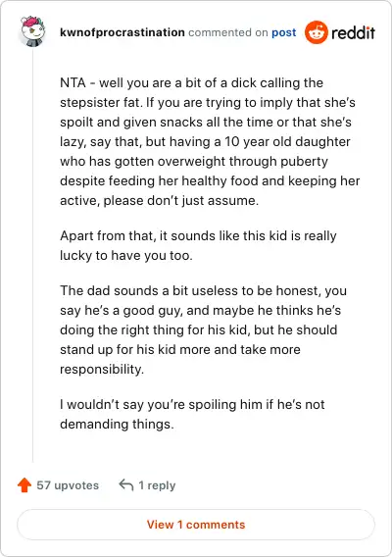392x557 pixels.
Task: Click the line starting "Apart from that"
Action: pos(198,236)
